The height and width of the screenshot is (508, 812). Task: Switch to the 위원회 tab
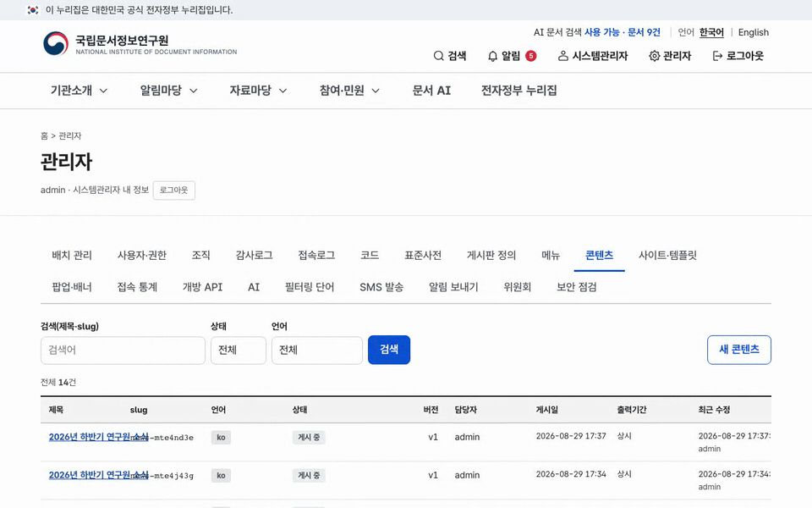[x=518, y=287]
